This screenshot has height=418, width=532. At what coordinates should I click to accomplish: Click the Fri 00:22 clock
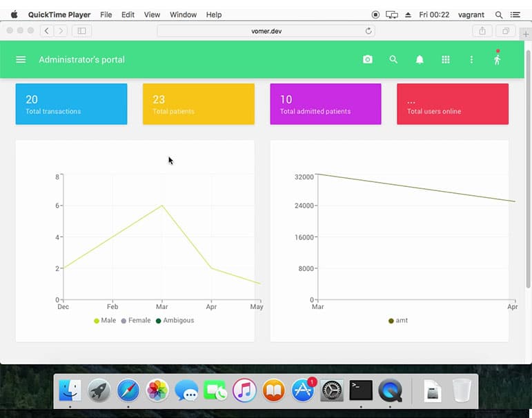434,14
